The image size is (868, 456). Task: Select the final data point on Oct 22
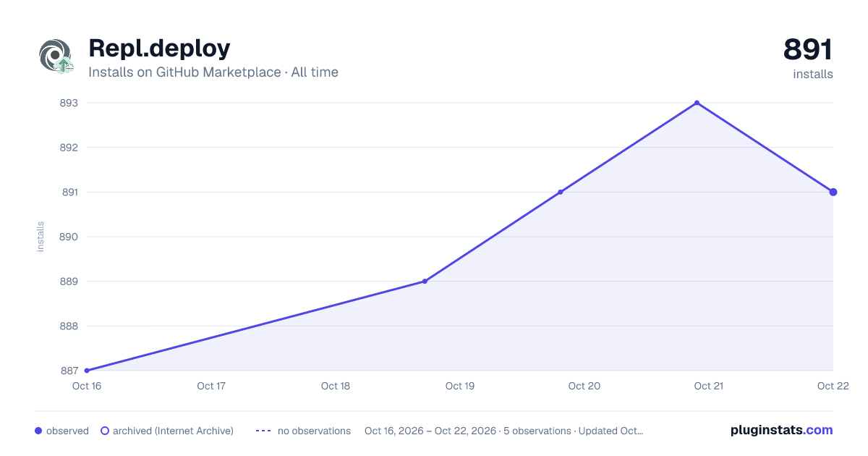833,192
